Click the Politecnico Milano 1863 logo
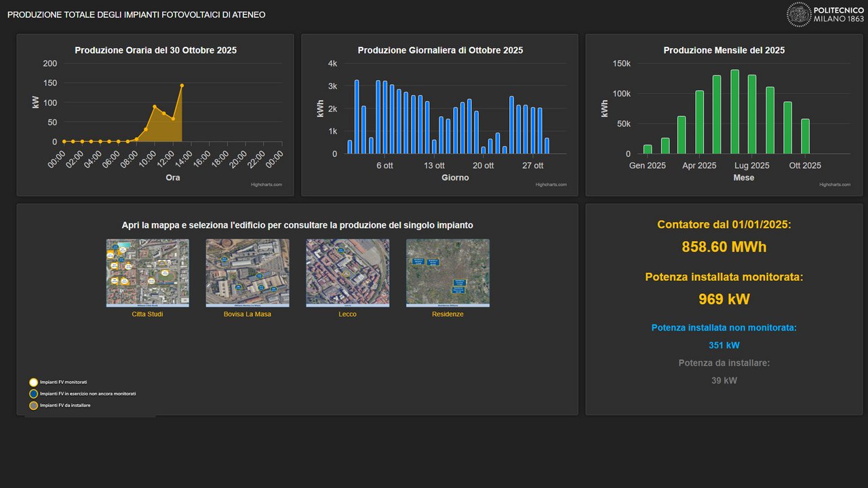The image size is (868, 488). coord(825,14)
